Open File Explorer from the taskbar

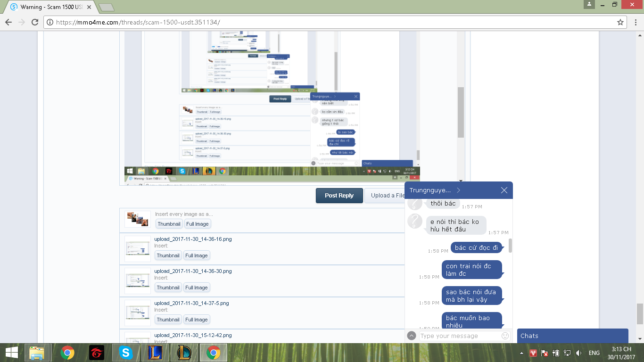(37, 353)
